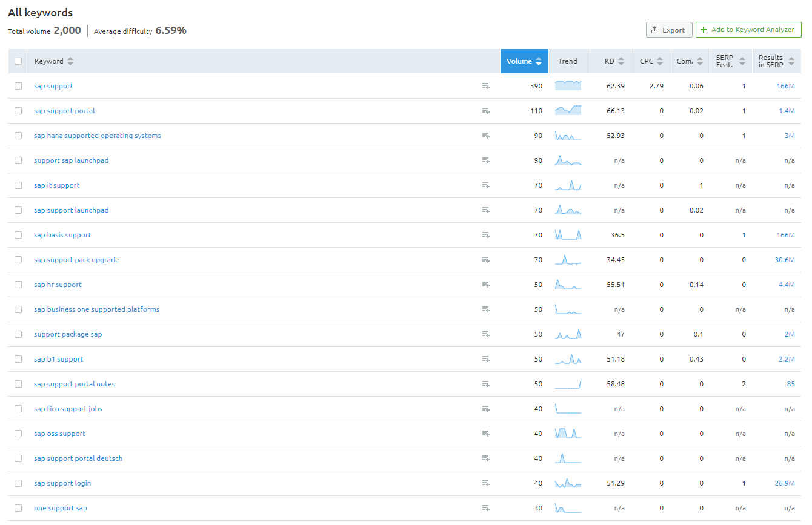The height and width of the screenshot is (525, 812).
Task: Add 'sap business one supported platforms' to list icon
Action: point(485,309)
